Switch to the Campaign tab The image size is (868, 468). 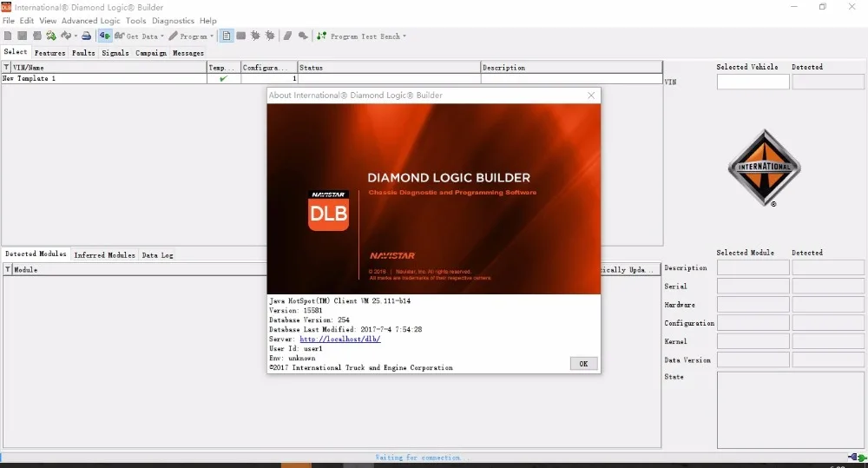point(151,53)
